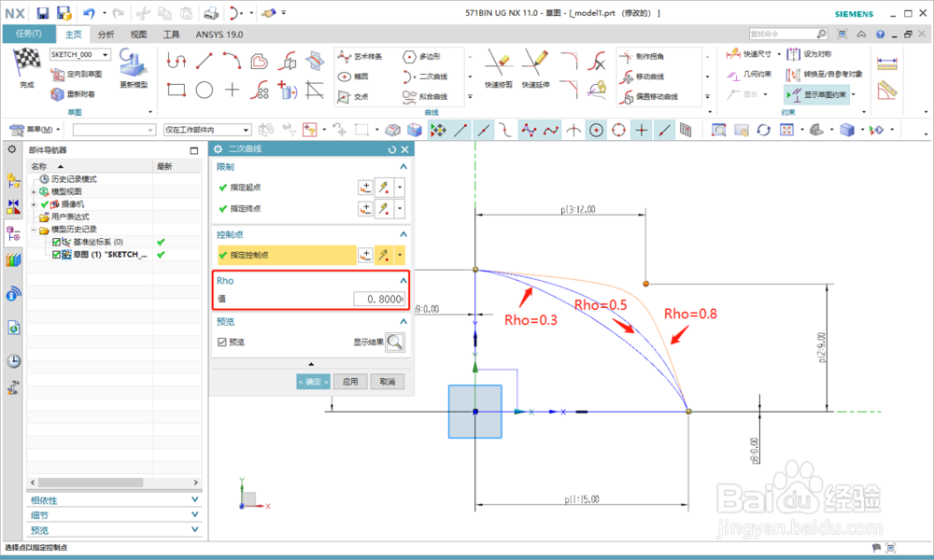Select the Circle sketch tool
Screen dimensions: 934x560
[x=205, y=90]
